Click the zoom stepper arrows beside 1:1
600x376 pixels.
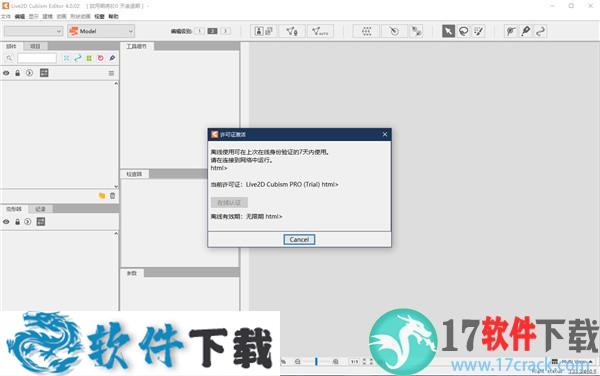click(364, 361)
